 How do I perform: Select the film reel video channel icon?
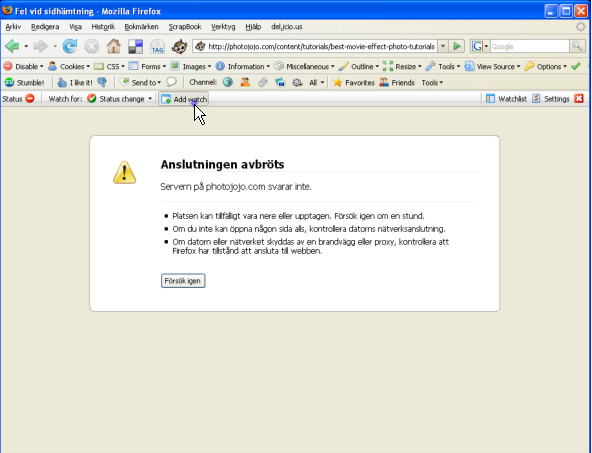coord(298,82)
